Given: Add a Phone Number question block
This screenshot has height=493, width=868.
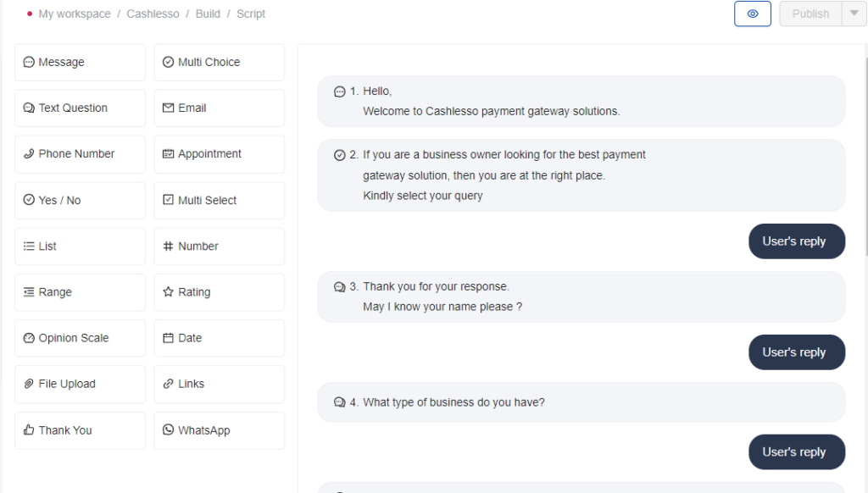Looking at the screenshot, I should pos(81,154).
